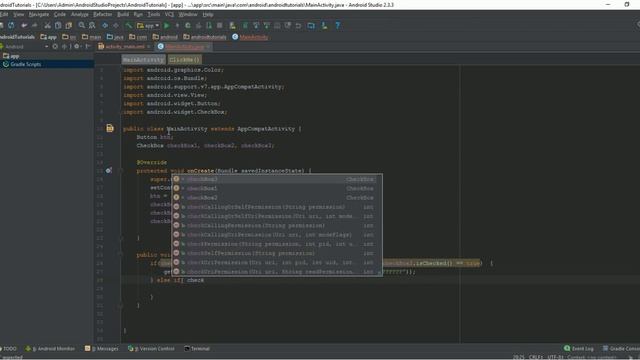
Task: Click the Stop square icon
Action: click(220, 25)
